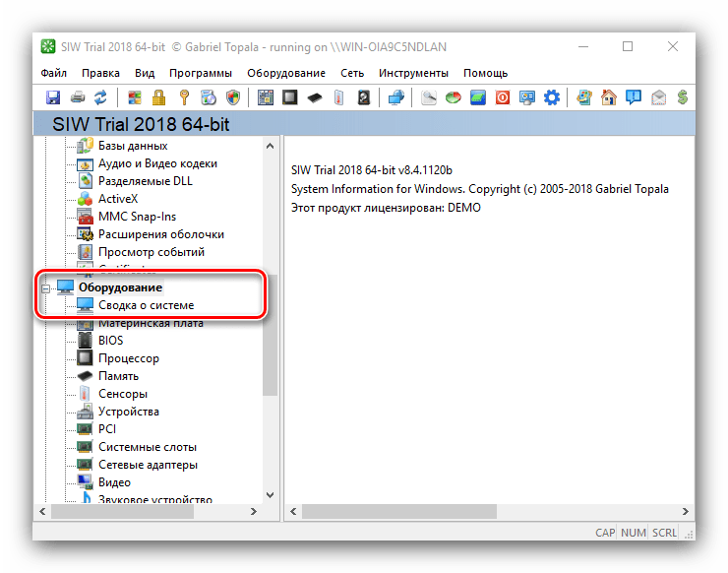Click the green dollar sign purchase icon
The height and width of the screenshot is (573, 728).
click(683, 97)
